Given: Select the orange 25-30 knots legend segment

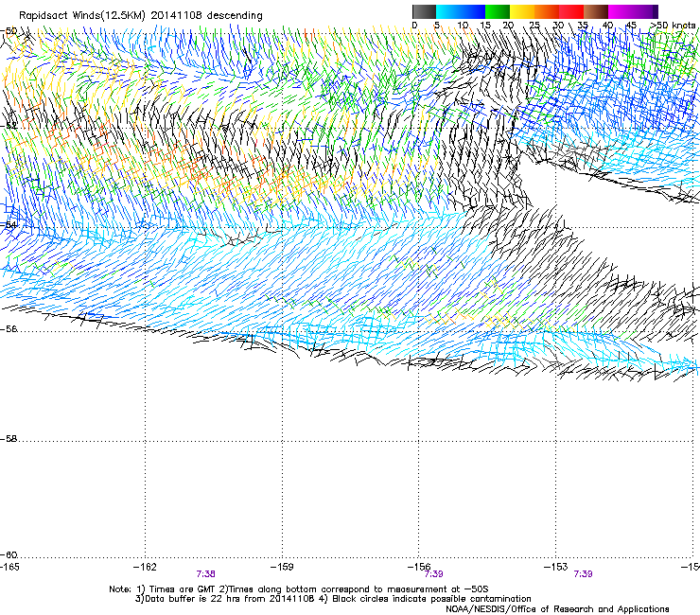Looking at the screenshot, I should point(547,11).
